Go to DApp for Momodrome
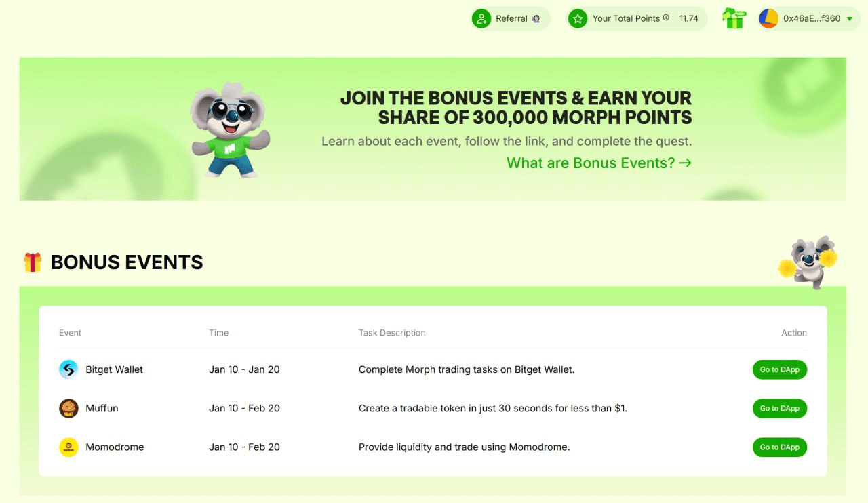The height and width of the screenshot is (503, 868). 779,447
